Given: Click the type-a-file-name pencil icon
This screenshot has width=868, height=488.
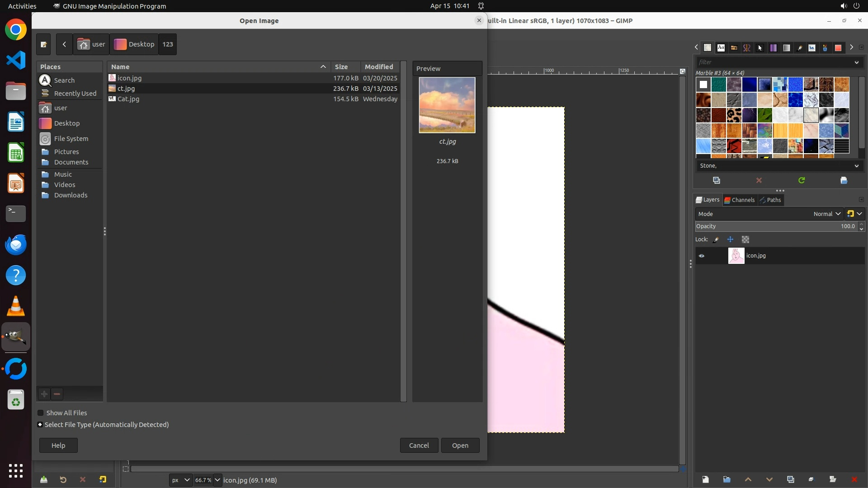Looking at the screenshot, I should (x=43, y=44).
